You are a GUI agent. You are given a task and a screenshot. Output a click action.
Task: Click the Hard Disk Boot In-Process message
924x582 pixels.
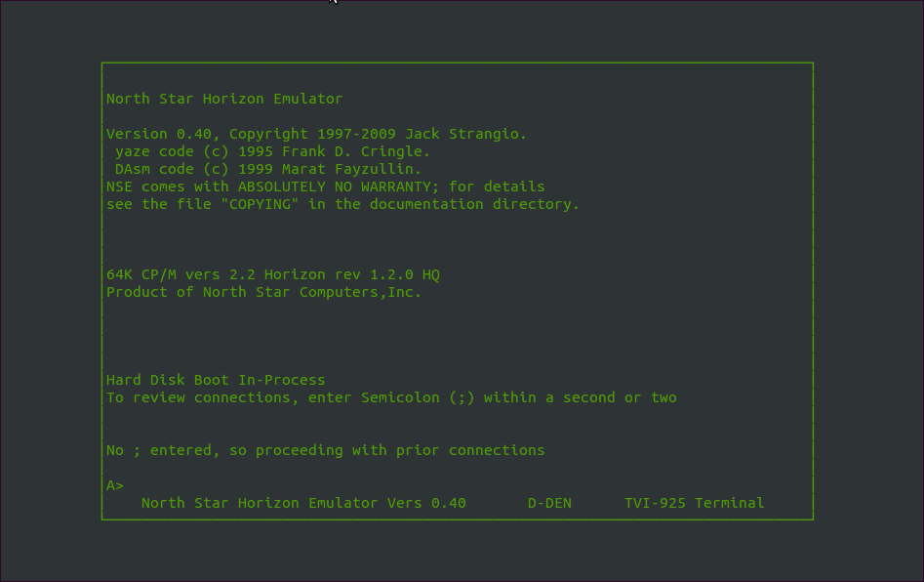coord(216,380)
